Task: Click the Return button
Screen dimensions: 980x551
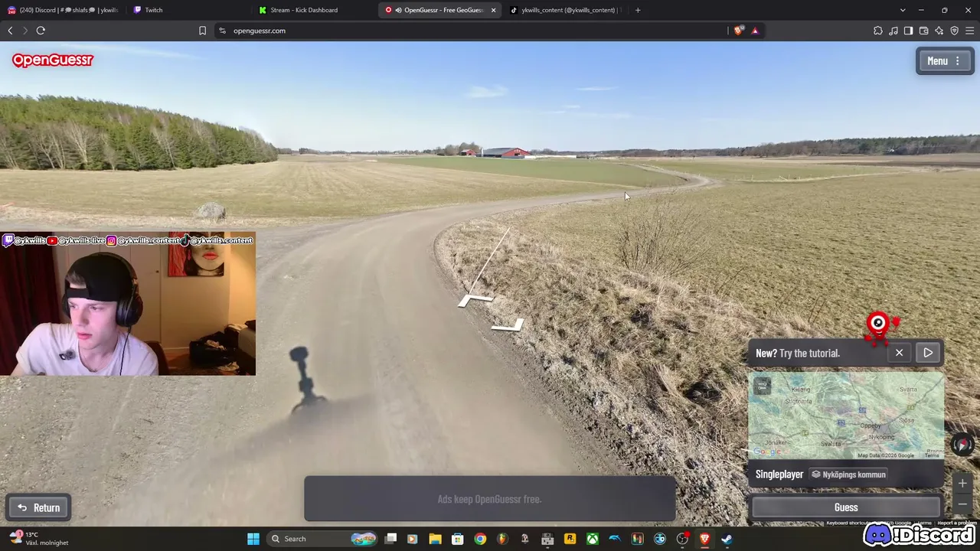Action: pyautogui.click(x=39, y=507)
